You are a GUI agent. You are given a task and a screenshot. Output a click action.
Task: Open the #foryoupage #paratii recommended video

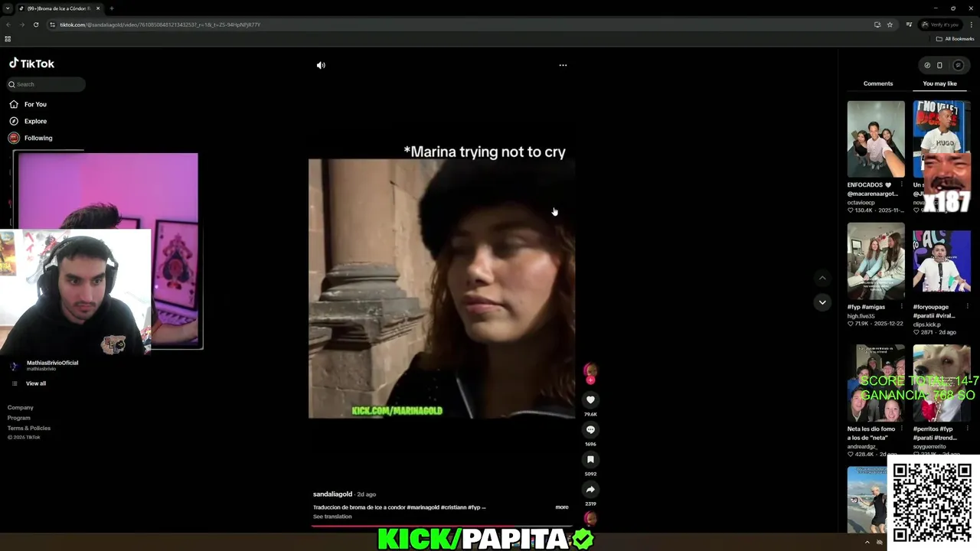[942, 261]
